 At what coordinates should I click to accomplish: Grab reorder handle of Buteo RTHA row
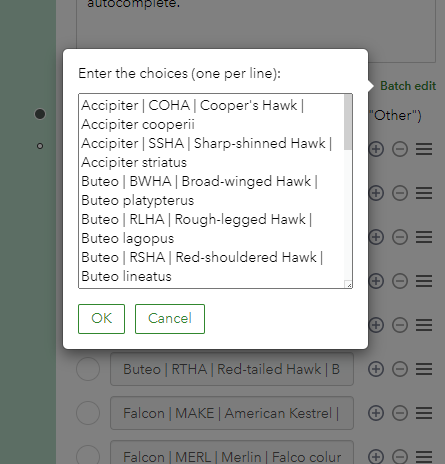(424, 369)
